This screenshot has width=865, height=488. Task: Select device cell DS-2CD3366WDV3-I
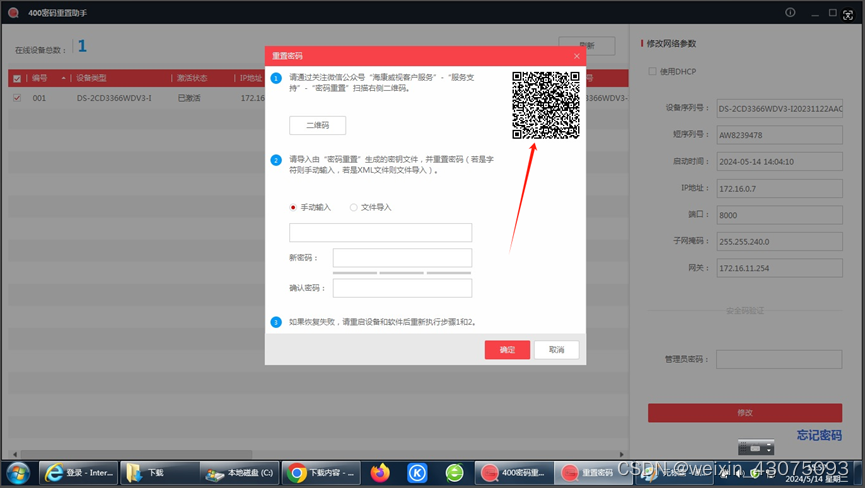[x=114, y=98]
